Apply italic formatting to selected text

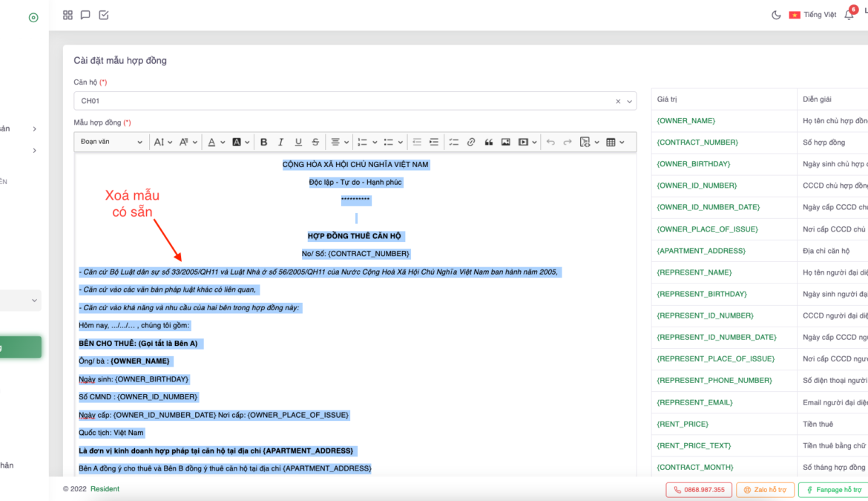click(281, 143)
